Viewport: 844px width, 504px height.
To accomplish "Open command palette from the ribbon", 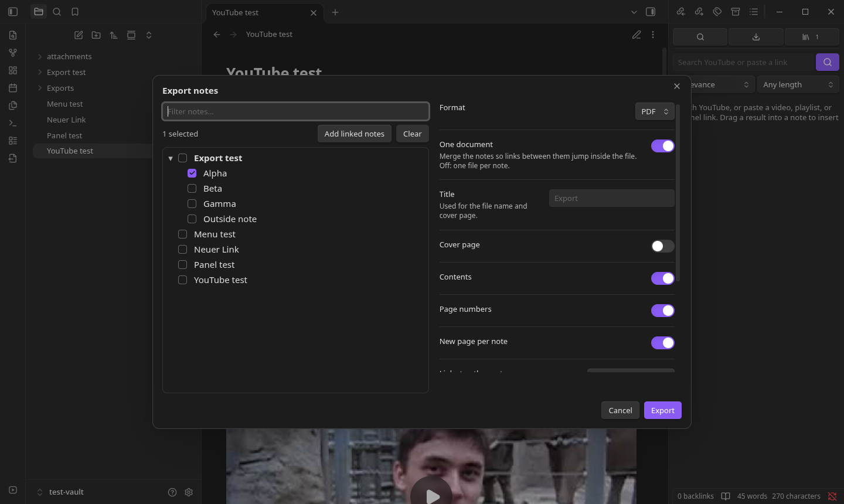I will pos(13,123).
